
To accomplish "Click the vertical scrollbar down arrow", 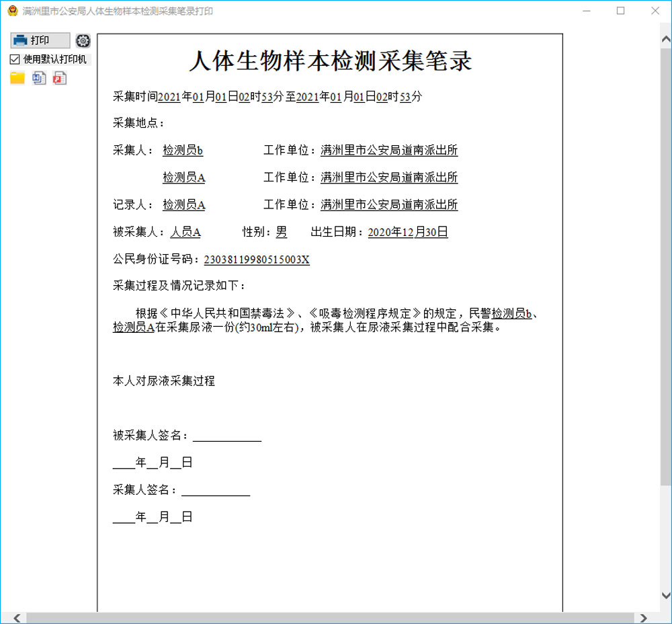I will [665, 596].
